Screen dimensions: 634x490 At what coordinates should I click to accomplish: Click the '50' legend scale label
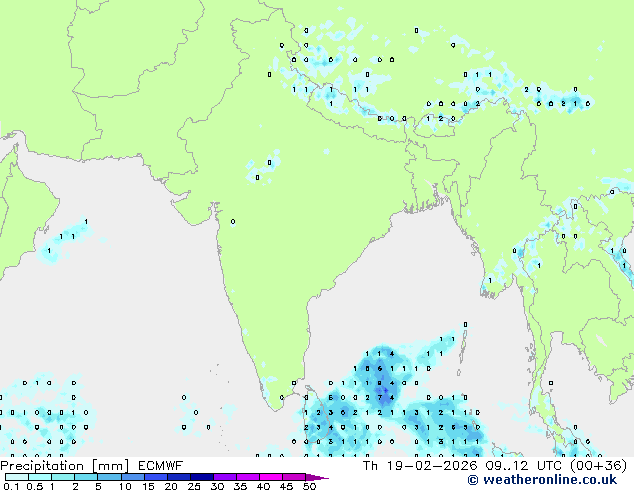310,486
